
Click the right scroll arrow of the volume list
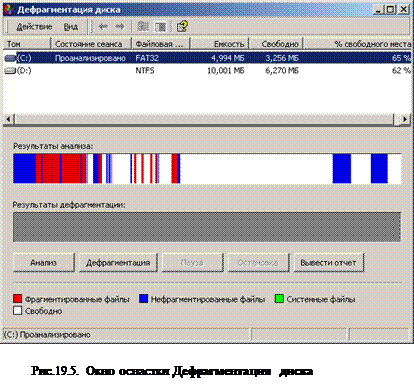click(405, 119)
